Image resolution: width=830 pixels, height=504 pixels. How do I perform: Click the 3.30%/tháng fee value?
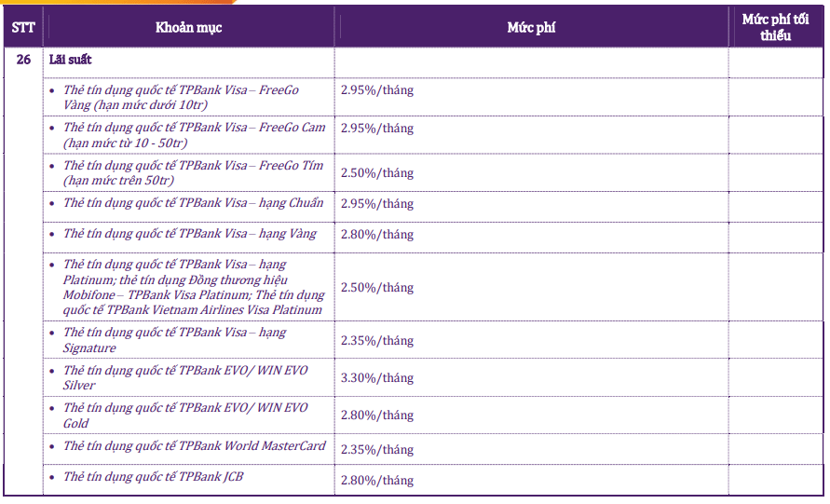377,378
